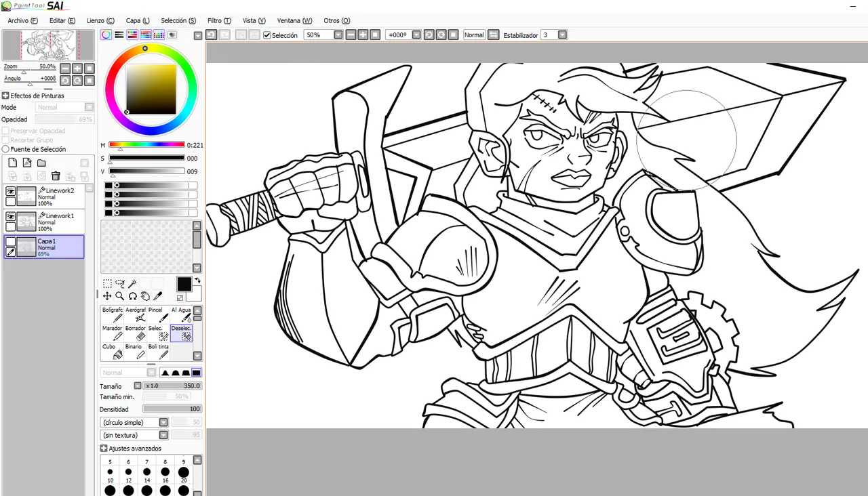
Task: Select the Al Agua watercolor tool
Action: [x=181, y=314]
